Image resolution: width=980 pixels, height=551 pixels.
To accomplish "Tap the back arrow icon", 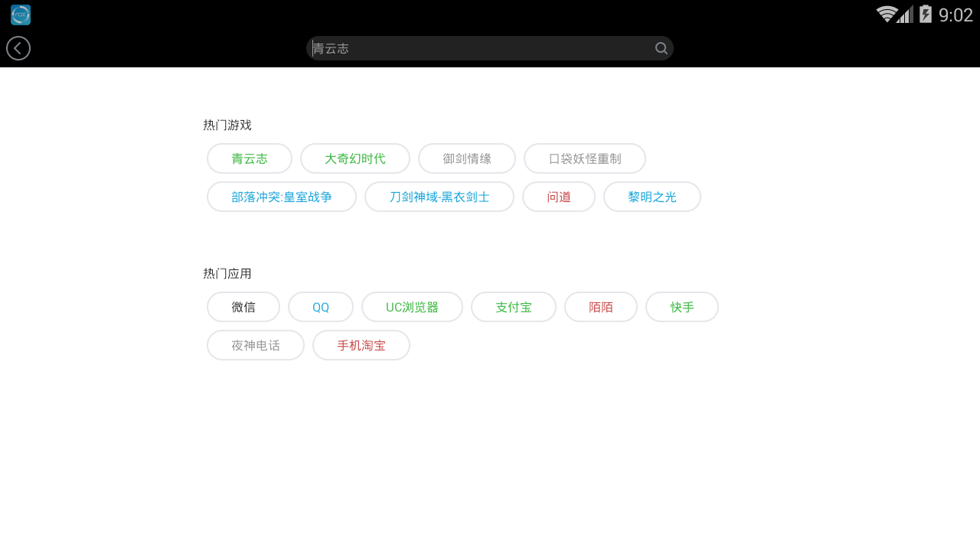I will [18, 48].
